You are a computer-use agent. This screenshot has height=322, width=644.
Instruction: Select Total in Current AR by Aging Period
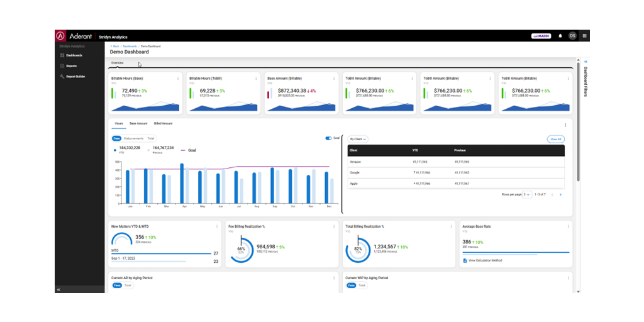(x=128, y=285)
